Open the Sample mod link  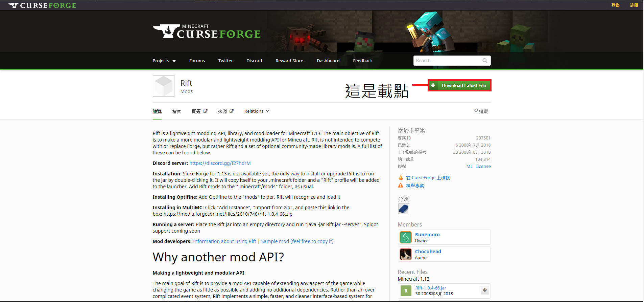tap(297, 241)
